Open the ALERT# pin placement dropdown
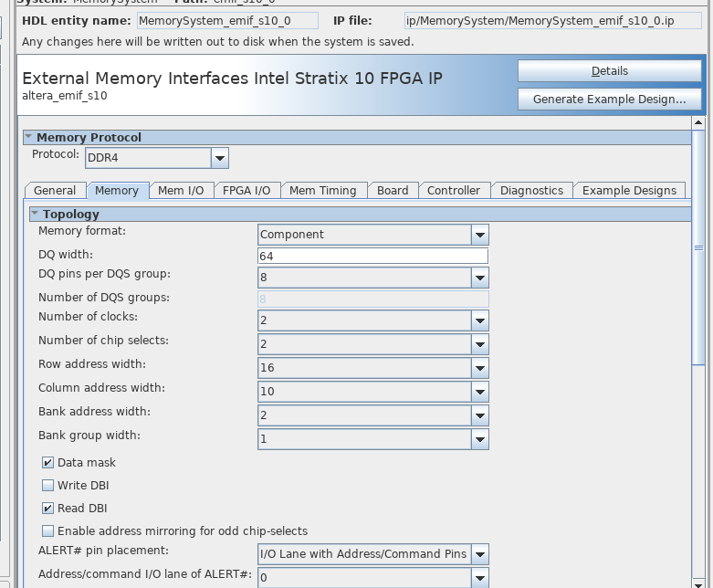 click(x=373, y=554)
